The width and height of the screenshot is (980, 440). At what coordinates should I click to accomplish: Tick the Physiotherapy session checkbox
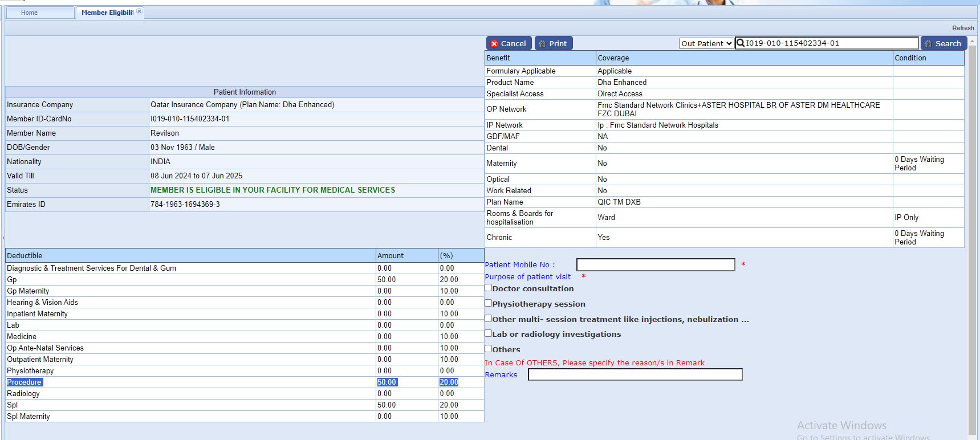(489, 303)
